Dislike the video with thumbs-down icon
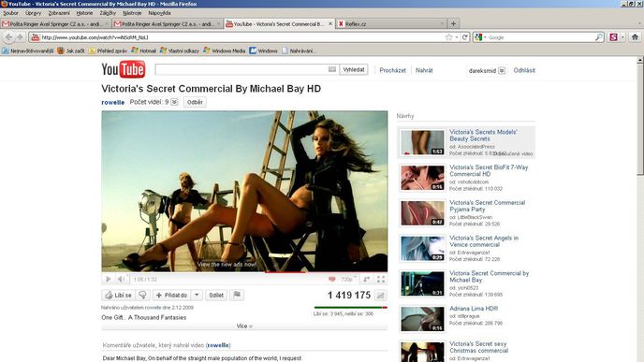The height and width of the screenshot is (362, 644). point(142,295)
